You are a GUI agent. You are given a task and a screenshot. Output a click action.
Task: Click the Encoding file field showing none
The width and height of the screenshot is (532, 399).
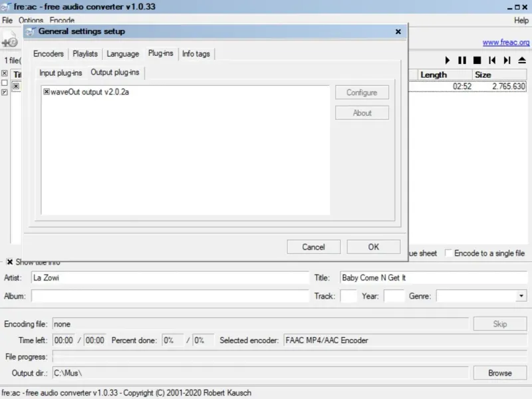coord(260,324)
